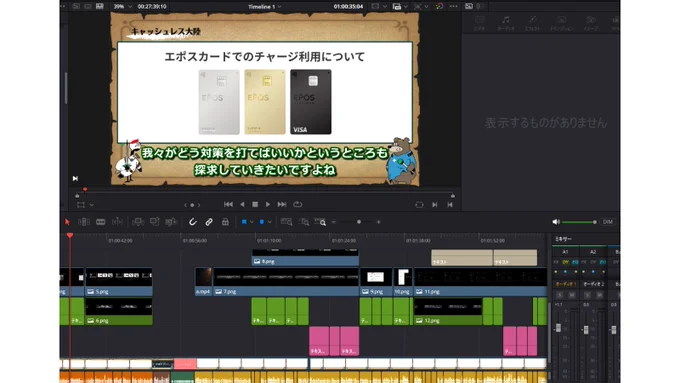The width and height of the screenshot is (680, 383).
Task: Stop playback in the viewer
Action: click(255, 204)
